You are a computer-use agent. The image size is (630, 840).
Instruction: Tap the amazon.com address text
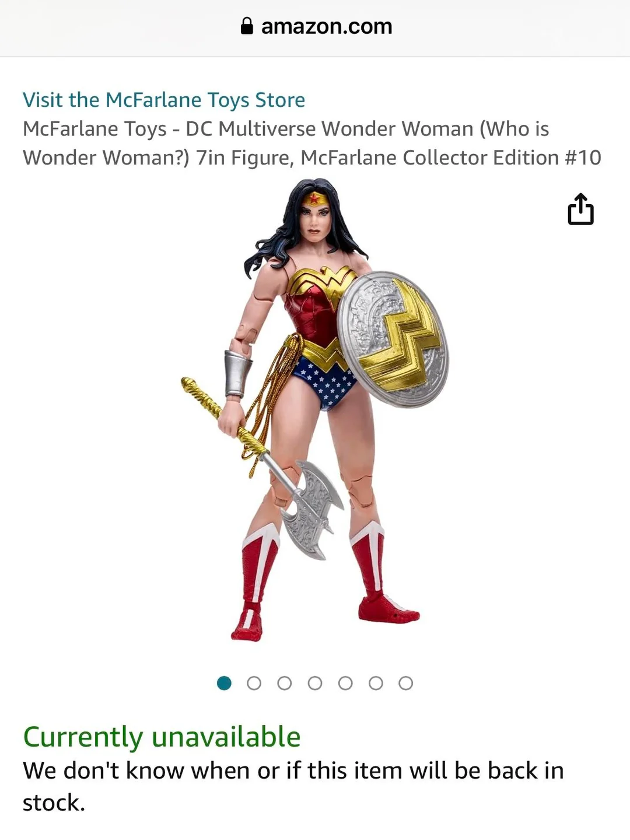click(x=327, y=26)
